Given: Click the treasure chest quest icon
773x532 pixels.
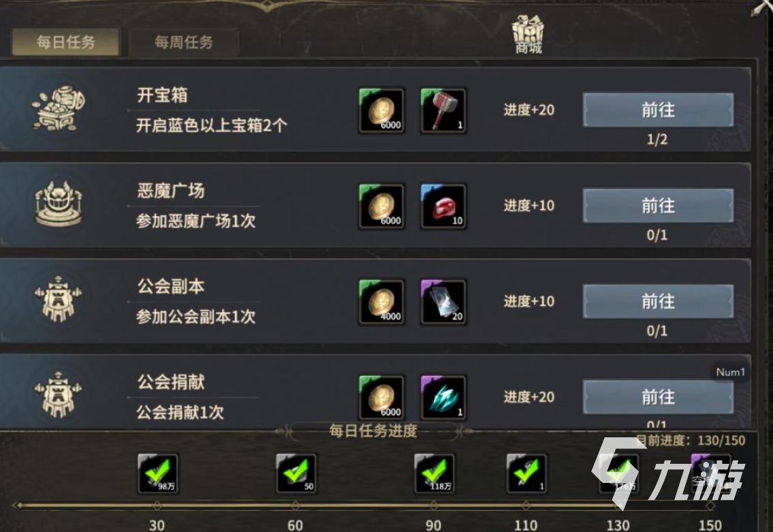Looking at the screenshot, I should tap(59, 108).
